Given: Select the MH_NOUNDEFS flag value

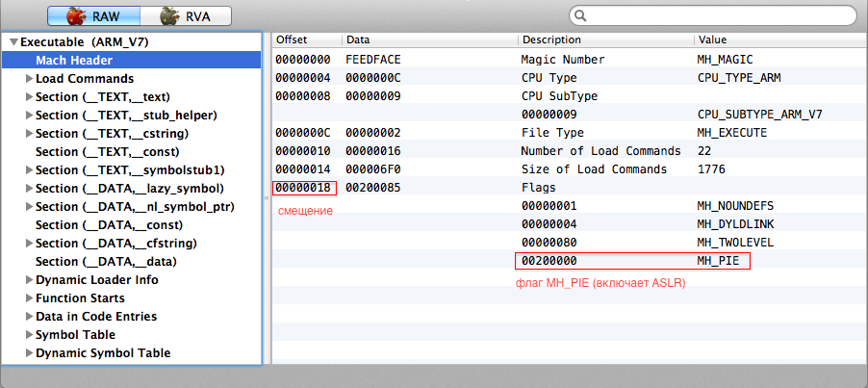Looking at the screenshot, I should coord(736,206).
